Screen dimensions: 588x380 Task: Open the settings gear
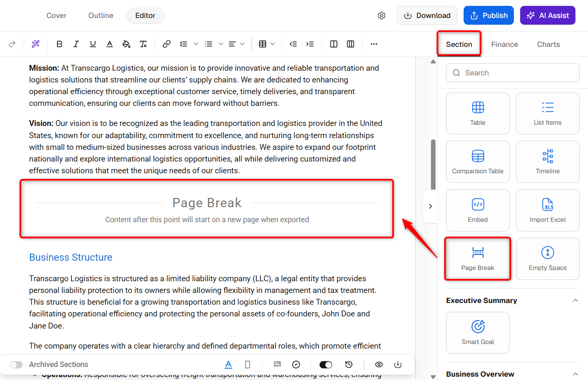(382, 15)
